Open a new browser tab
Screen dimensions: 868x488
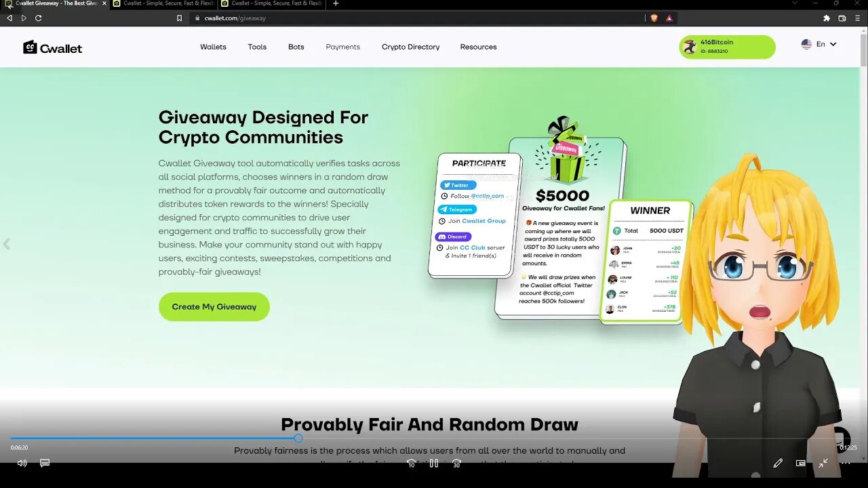click(336, 3)
